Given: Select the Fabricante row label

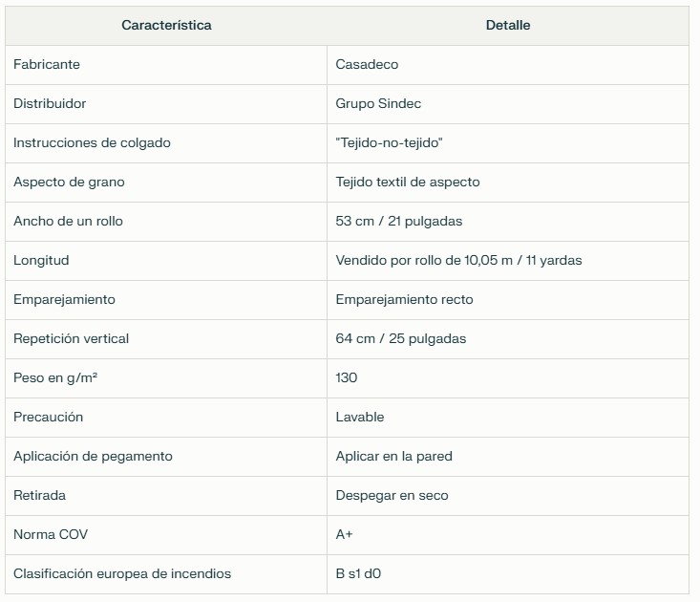Looking at the screenshot, I should [47, 64].
